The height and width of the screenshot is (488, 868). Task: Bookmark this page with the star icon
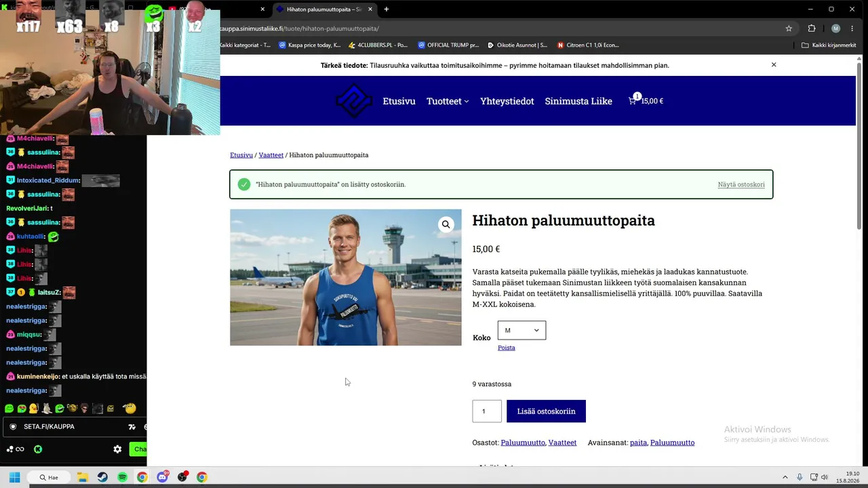pyautogui.click(x=789, y=28)
